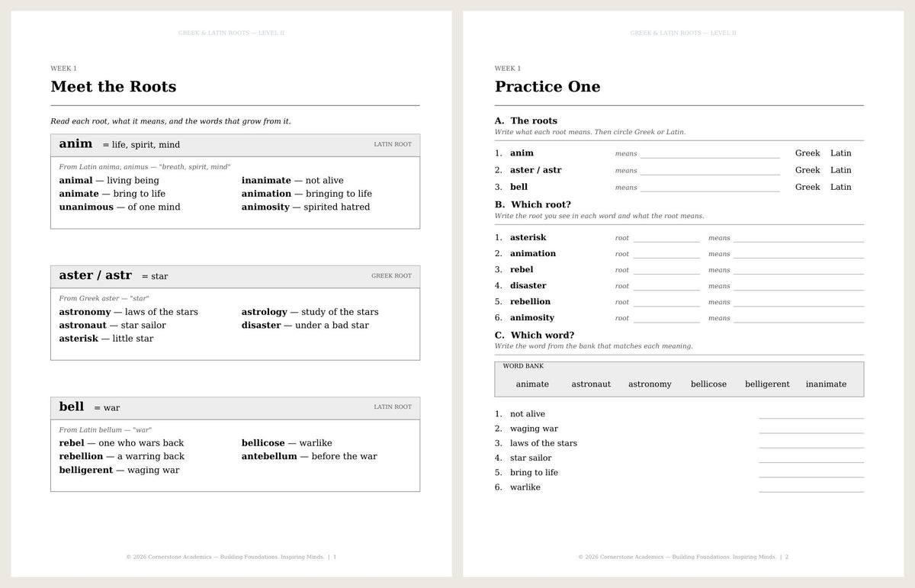Click the answer line for 'star sailor'
915x588 pixels.
(811, 458)
